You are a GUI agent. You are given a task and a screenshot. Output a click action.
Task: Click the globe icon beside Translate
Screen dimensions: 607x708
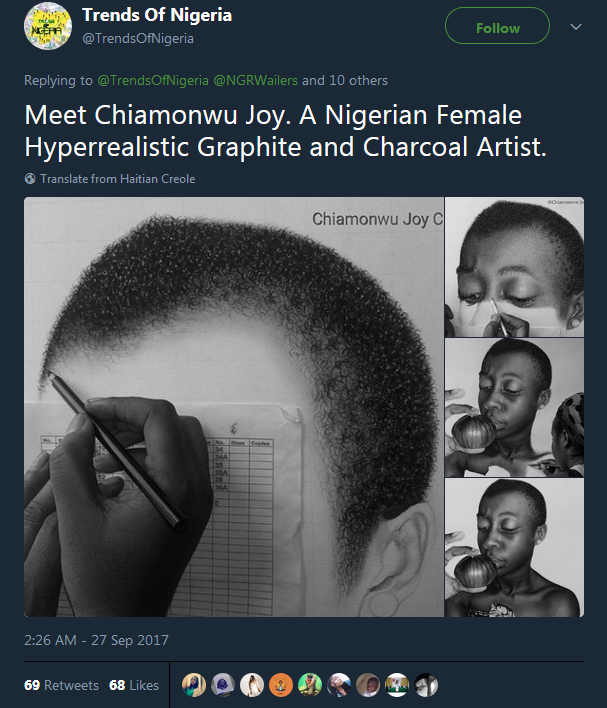point(30,179)
